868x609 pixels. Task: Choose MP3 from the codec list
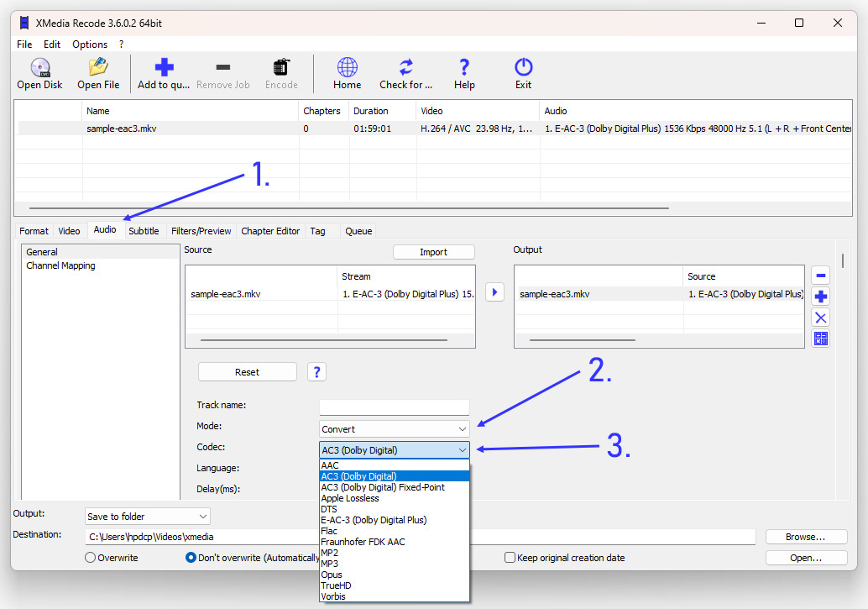tap(395, 564)
